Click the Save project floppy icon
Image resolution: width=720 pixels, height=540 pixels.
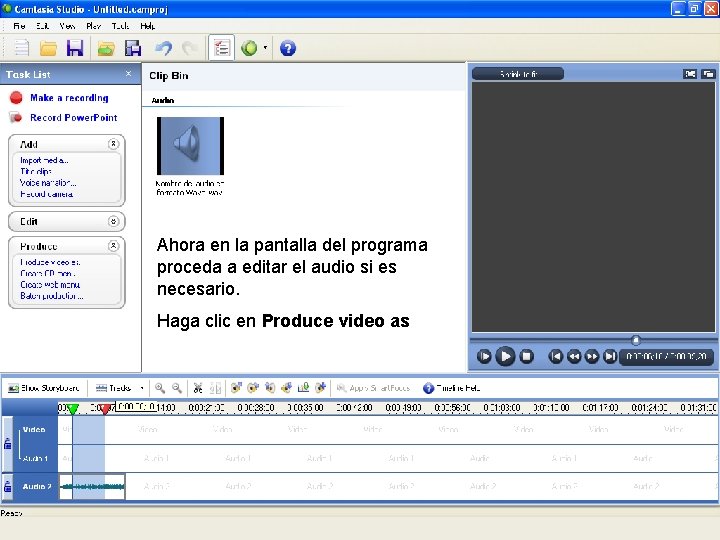click(75, 48)
